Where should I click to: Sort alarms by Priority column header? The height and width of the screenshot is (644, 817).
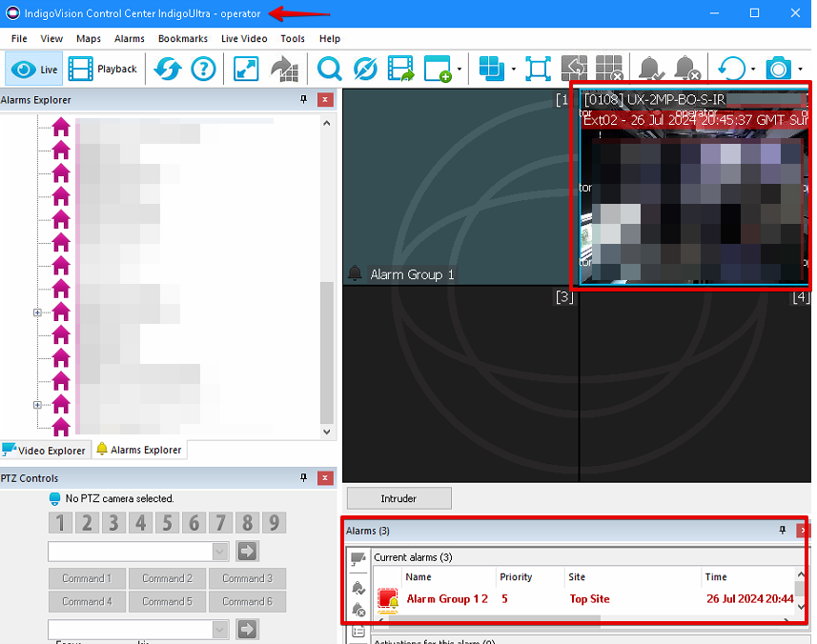(530, 577)
